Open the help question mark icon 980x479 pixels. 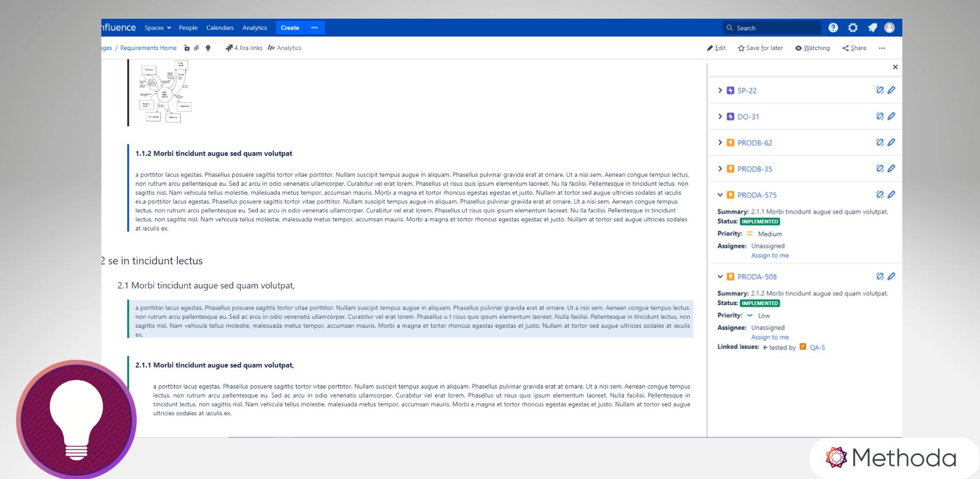[x=834, y=28]
